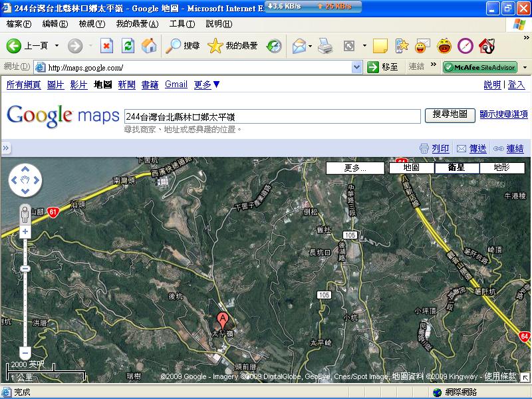Refresh the page using the toolbar icon
The width and height of the screenshot is (532, 399).
coord(128,46)
